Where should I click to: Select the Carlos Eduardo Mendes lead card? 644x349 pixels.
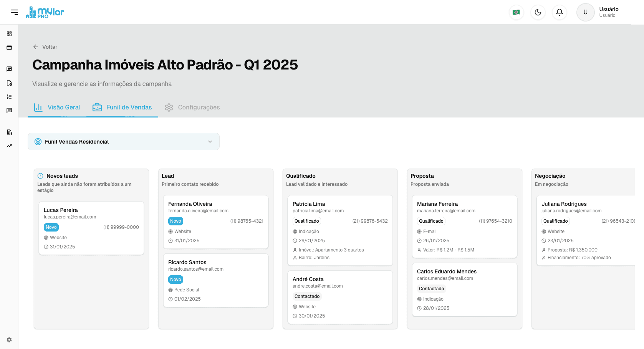464,289
